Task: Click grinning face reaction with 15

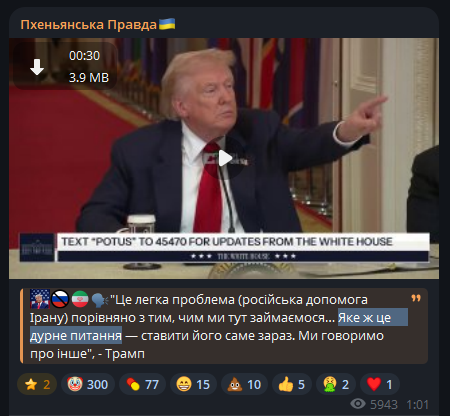Action: (193, 384)
